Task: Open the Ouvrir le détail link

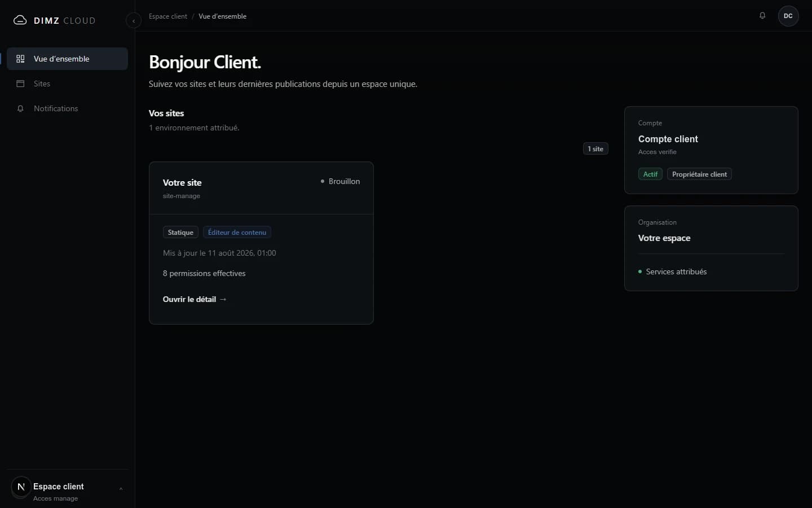Action: [195, 299]
